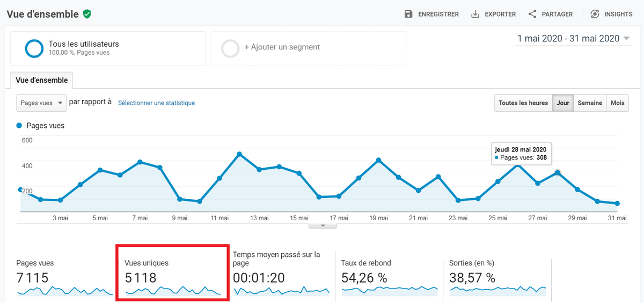Select Semaine granularity

click(590, 103)
